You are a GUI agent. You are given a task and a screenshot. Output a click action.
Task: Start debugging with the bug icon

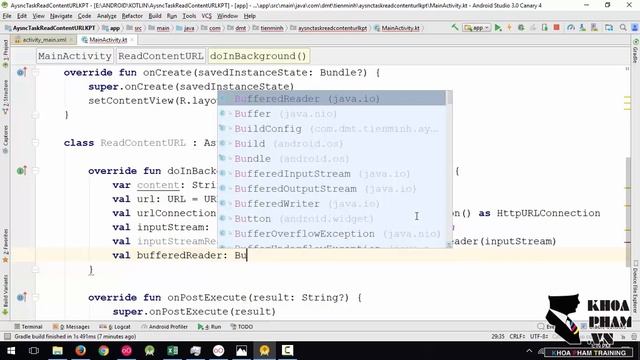point(521,28)
